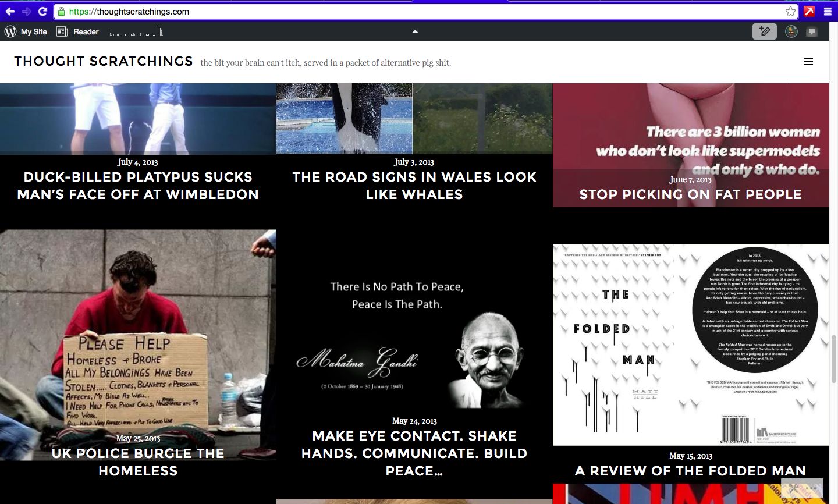Write a new post with the pencil button

coord(765,31)
